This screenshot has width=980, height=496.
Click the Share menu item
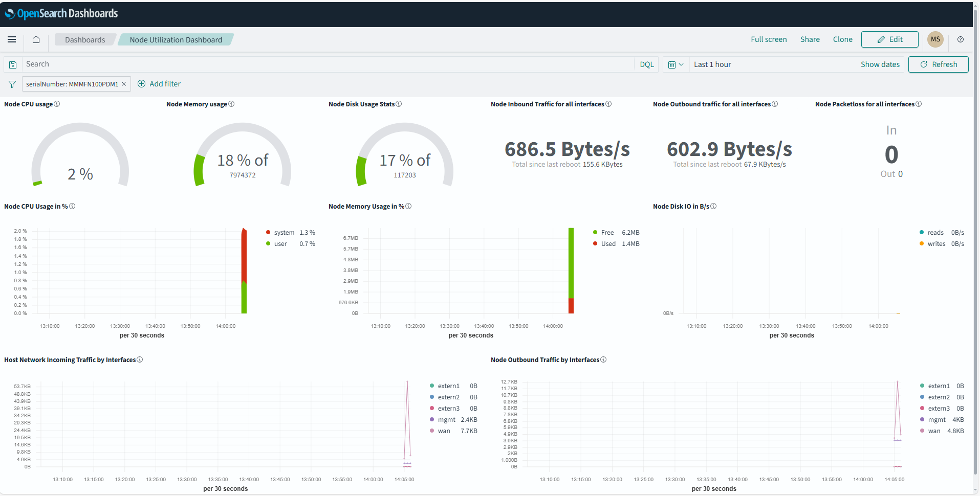click(x=810, y=39)
